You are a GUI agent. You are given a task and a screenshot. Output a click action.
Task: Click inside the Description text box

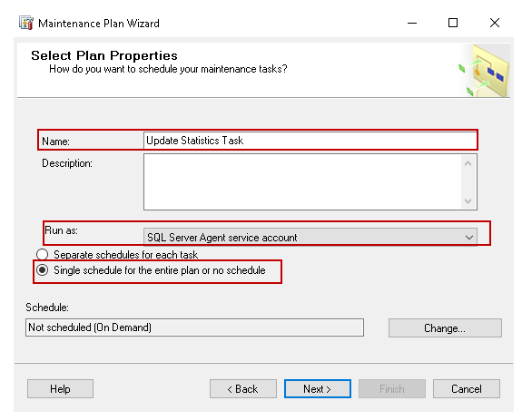click(x=302, y=181)
